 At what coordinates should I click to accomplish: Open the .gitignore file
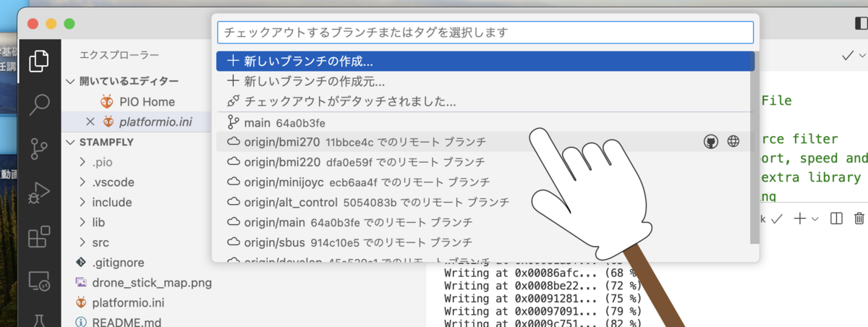(x=118, y=262)
